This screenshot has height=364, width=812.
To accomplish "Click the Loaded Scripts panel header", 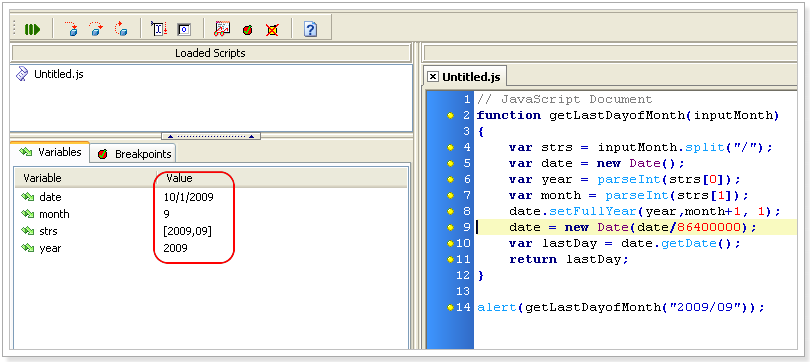I will (x=211, y=53).
